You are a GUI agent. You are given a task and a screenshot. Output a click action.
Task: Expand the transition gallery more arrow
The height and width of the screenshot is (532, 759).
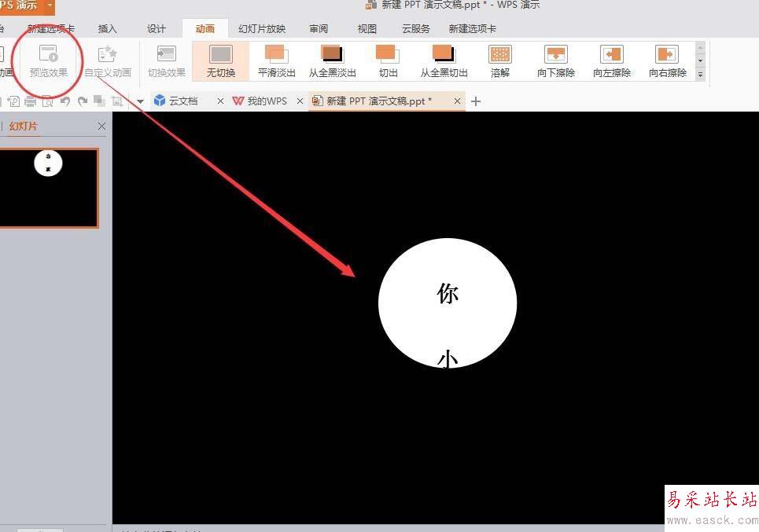[701, 75]
